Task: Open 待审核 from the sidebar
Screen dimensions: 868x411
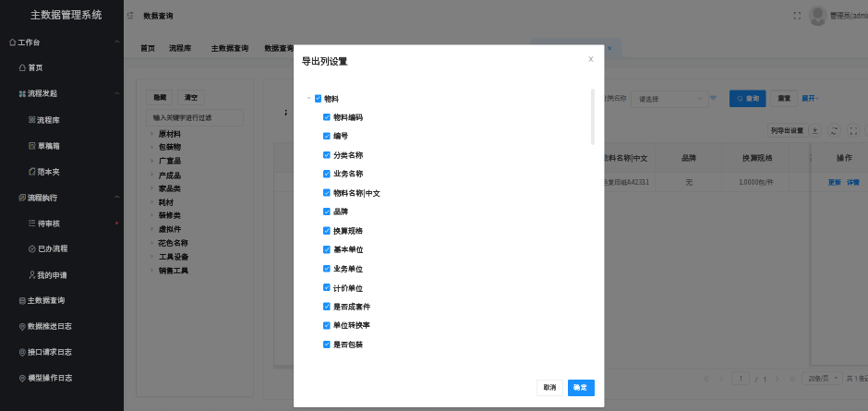Action: click(x=50, y=224)
